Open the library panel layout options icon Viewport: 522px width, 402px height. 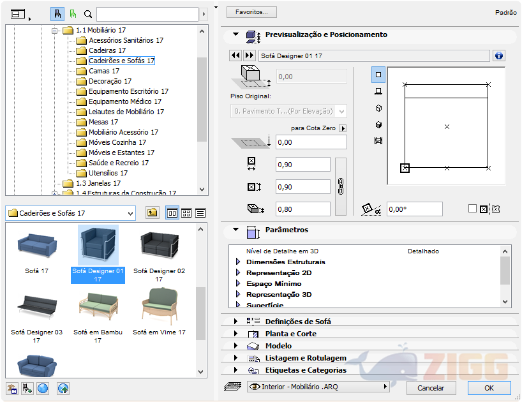[x=19, y=14]
